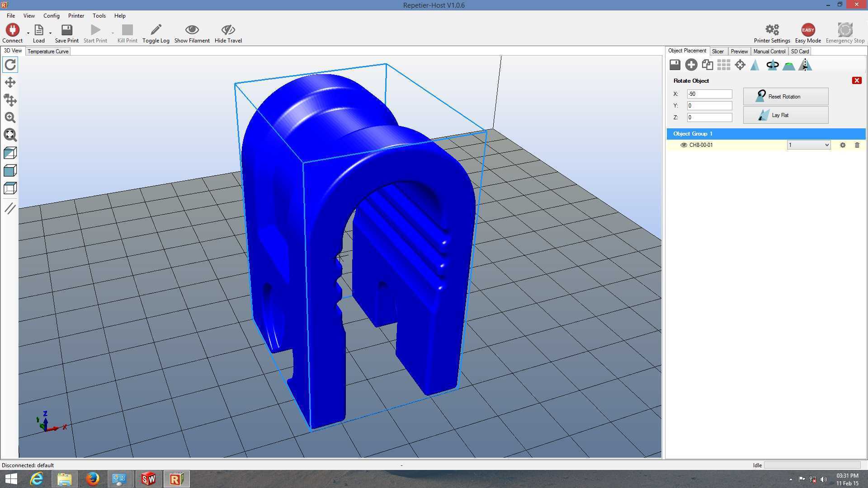Open the Config menu
The image size is (868, 488).
click(x=51, y=16)
